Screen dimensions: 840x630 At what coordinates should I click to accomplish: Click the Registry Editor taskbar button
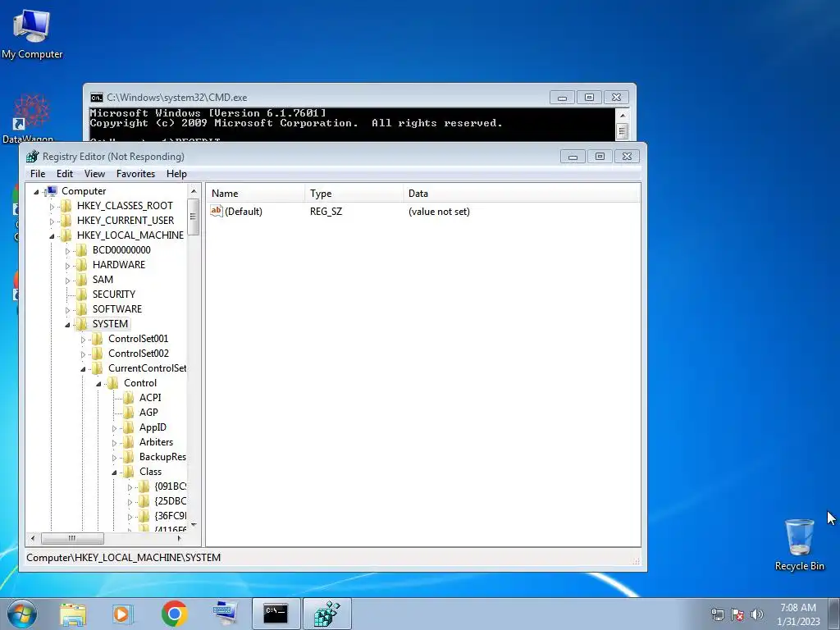pos(327,614)
